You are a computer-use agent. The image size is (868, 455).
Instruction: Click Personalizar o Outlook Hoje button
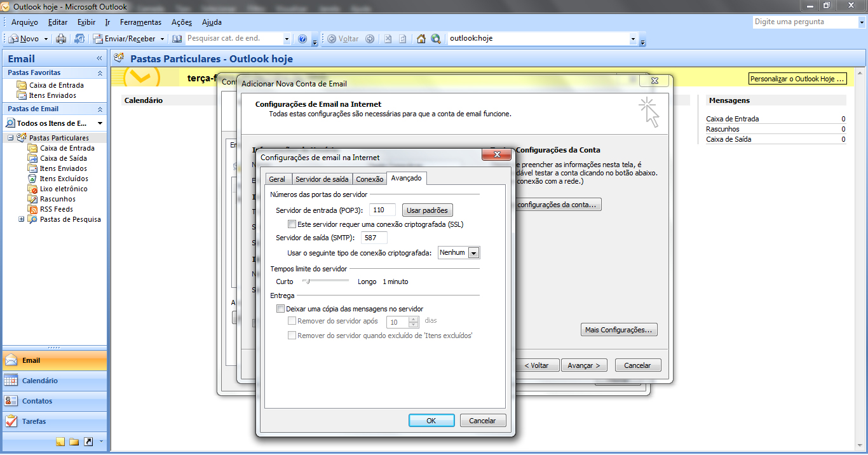797,79
